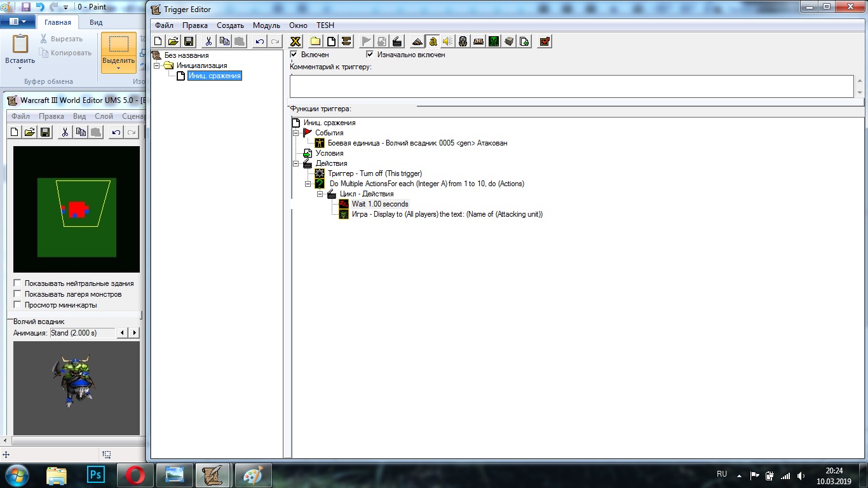Enable 'Просмотр мини-карты' checkbox
The image size is (868, 488).
click(x=17, y=305)
